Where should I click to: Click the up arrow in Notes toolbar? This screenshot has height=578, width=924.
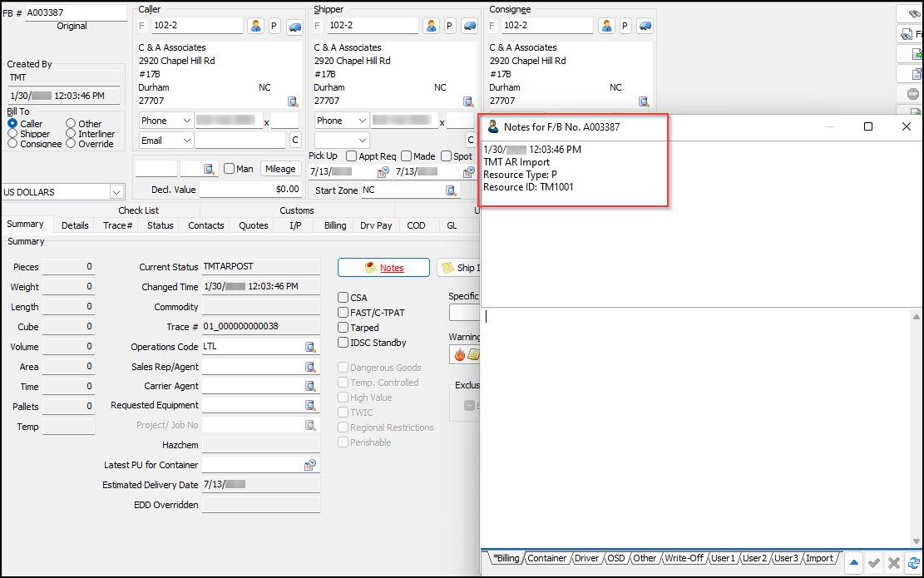[854, 563]
